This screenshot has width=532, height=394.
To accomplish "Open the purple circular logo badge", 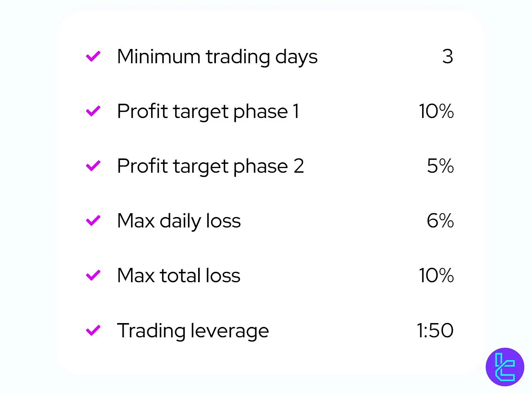I will [505, 367].
